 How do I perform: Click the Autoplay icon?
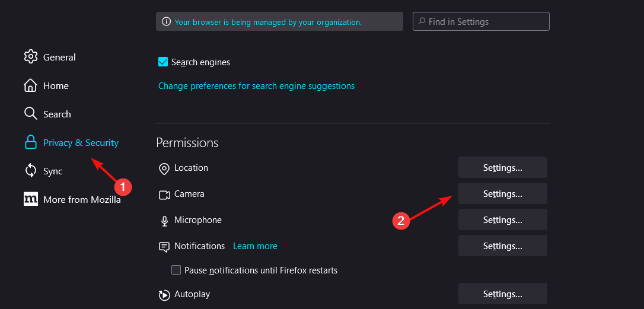click(x=164, y=295)
